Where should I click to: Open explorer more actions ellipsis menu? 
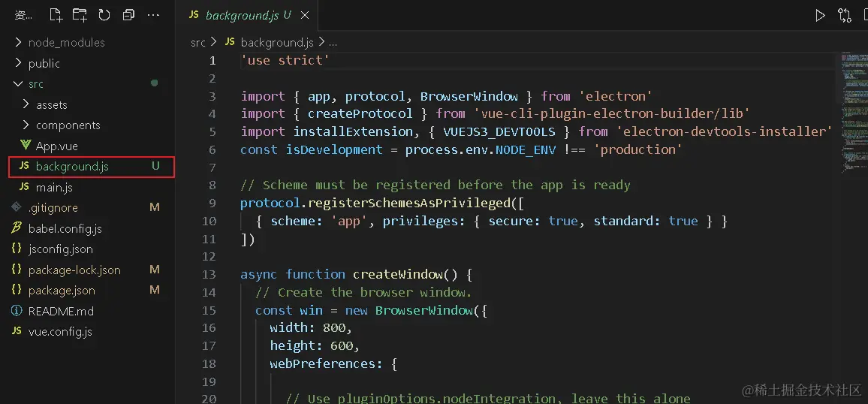[153, 16]
